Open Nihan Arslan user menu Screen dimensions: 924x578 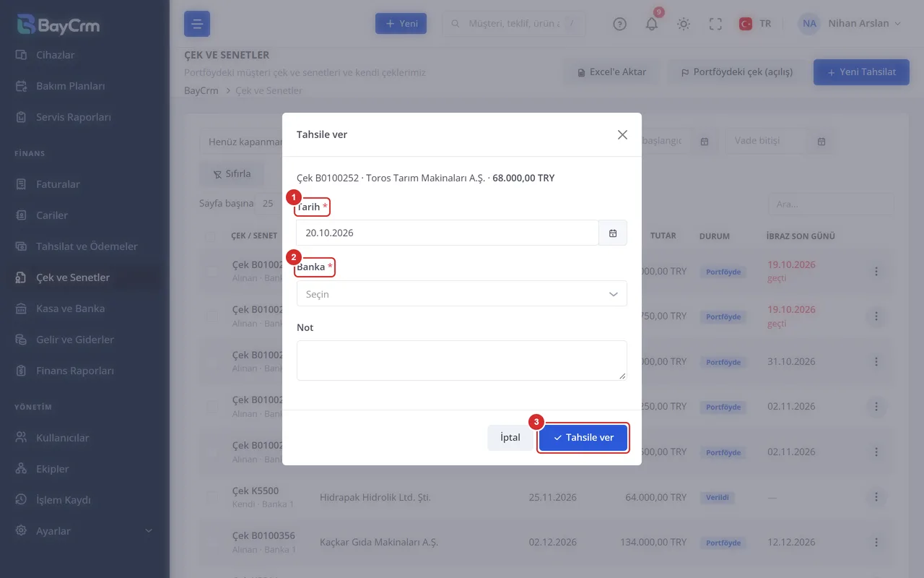[x=850, y=24]
